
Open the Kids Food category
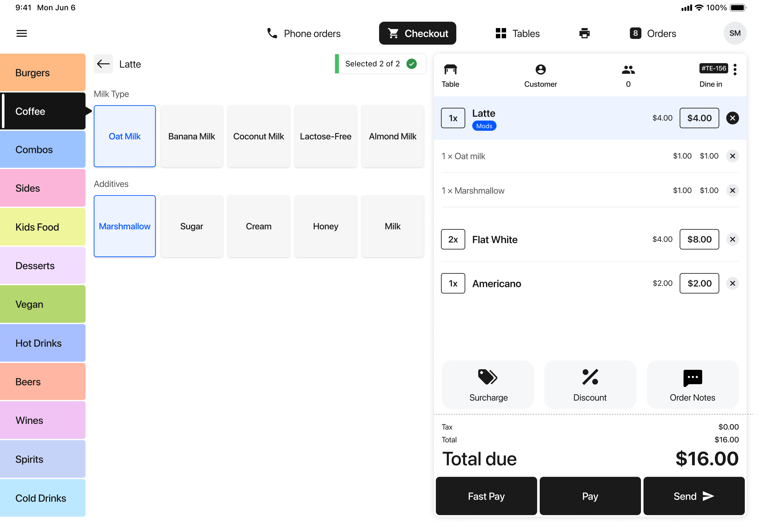[x=43, y=227]
